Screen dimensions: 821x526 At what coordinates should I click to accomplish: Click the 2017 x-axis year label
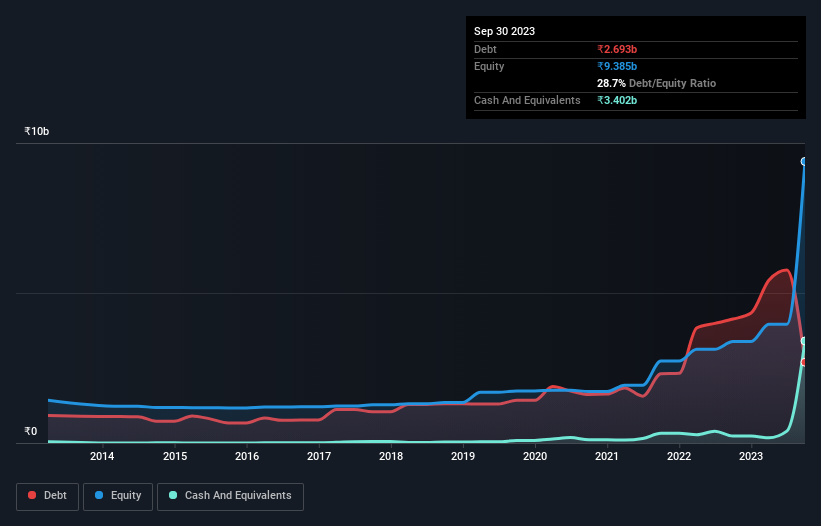[319, 456]
